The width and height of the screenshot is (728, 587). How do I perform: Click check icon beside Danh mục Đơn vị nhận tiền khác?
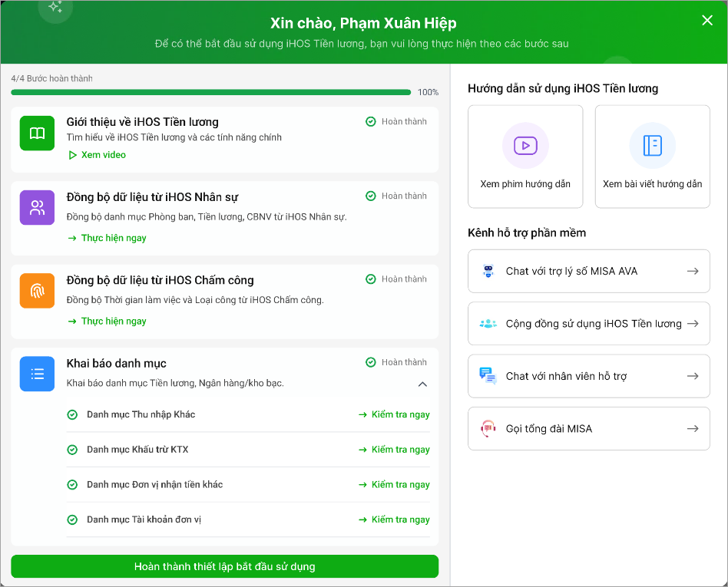[x=72, y=484]
